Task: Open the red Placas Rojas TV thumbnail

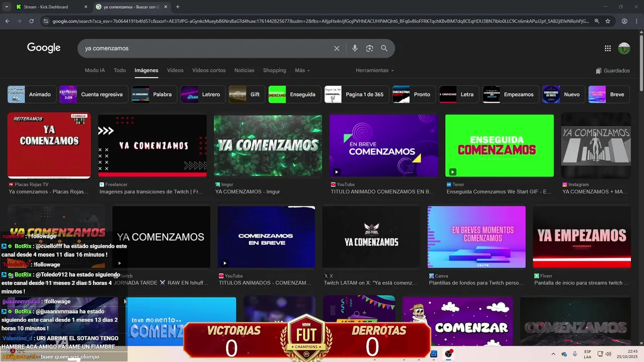Action: click(x=49, y=146)
